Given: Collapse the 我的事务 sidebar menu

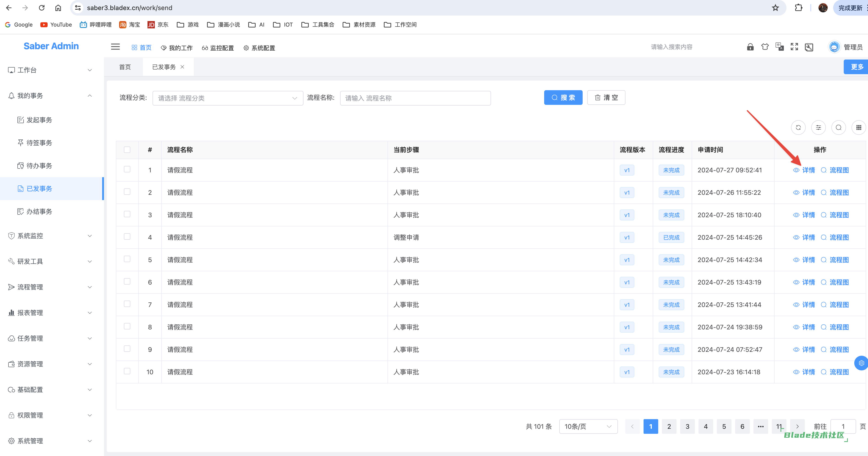Looking at the screenshot, I should pyautogui.click(x=52, y=96).
